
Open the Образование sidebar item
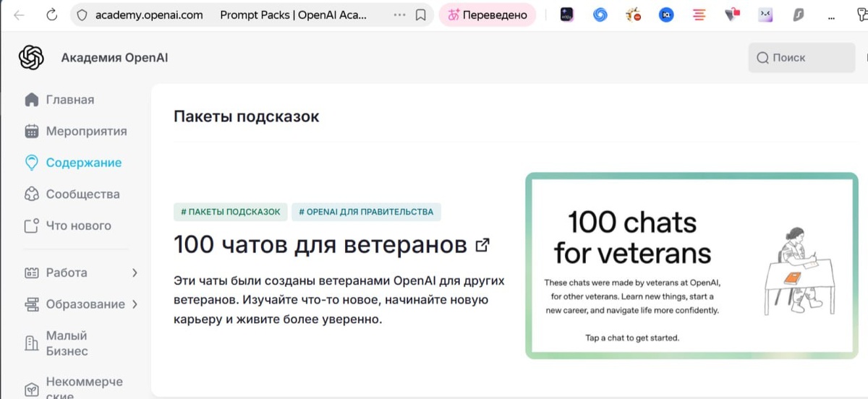click(85, 304)
